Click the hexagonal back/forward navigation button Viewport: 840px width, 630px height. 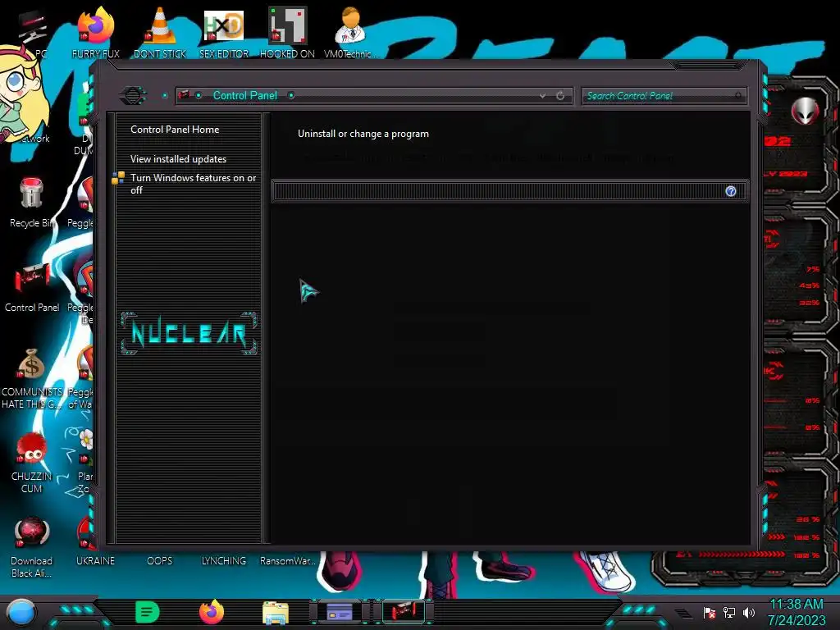[133, 95]
